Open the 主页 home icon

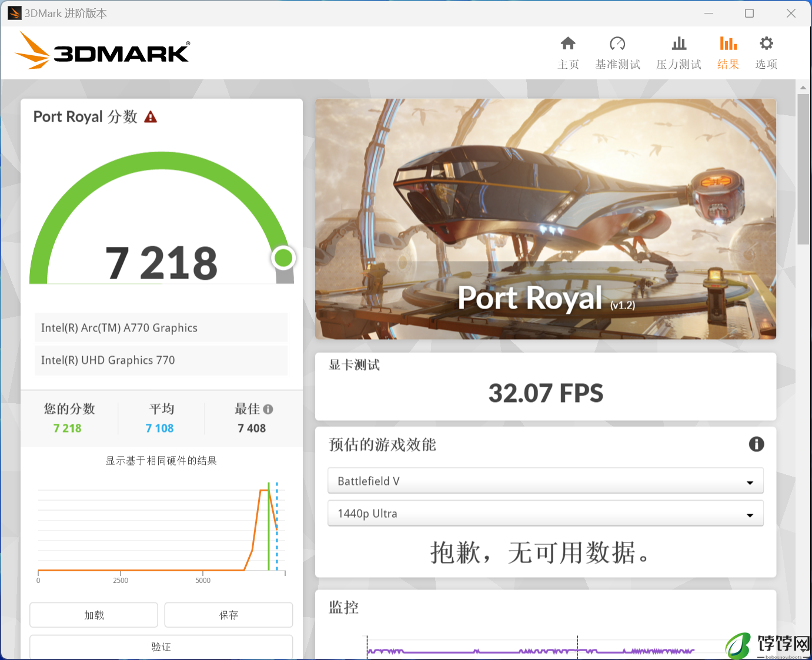(x=568, y=43)
